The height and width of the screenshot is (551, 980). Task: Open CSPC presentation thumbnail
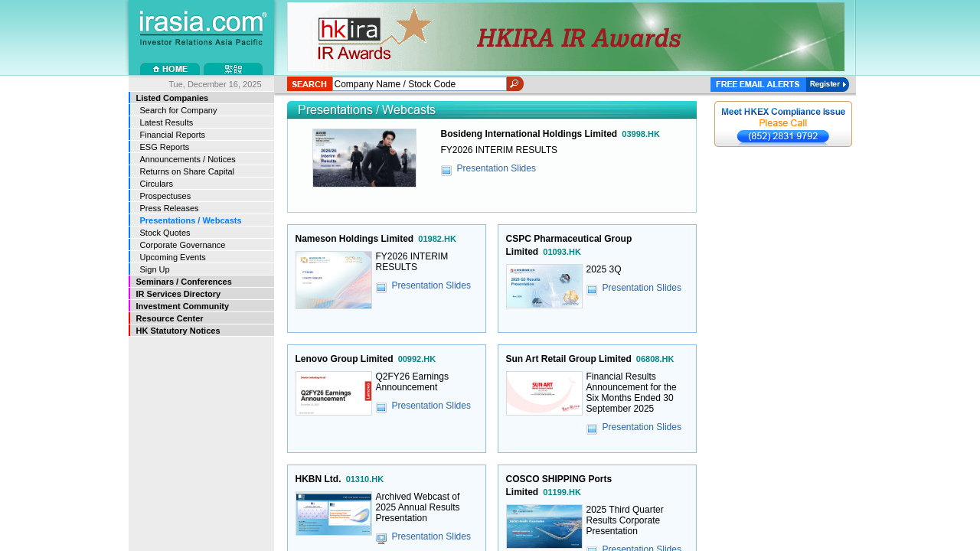[544, 286]
